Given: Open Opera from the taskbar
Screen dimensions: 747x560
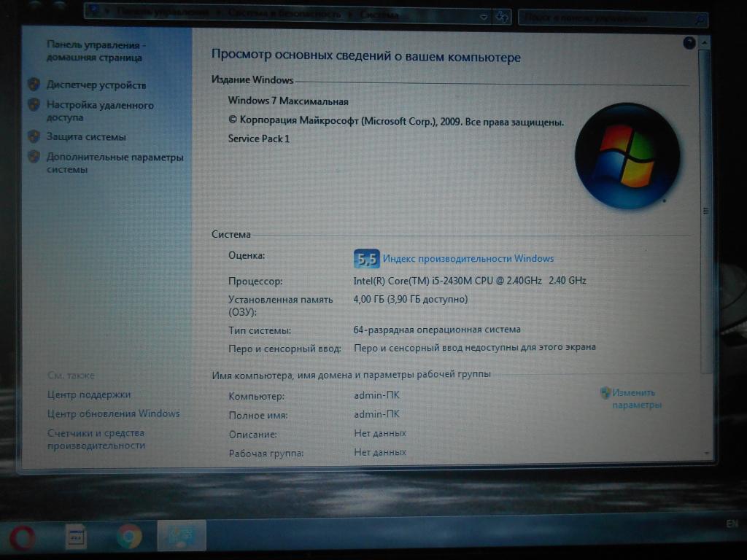Looking at the screenshot, I should pyautogui.click(x=21, y=537).
